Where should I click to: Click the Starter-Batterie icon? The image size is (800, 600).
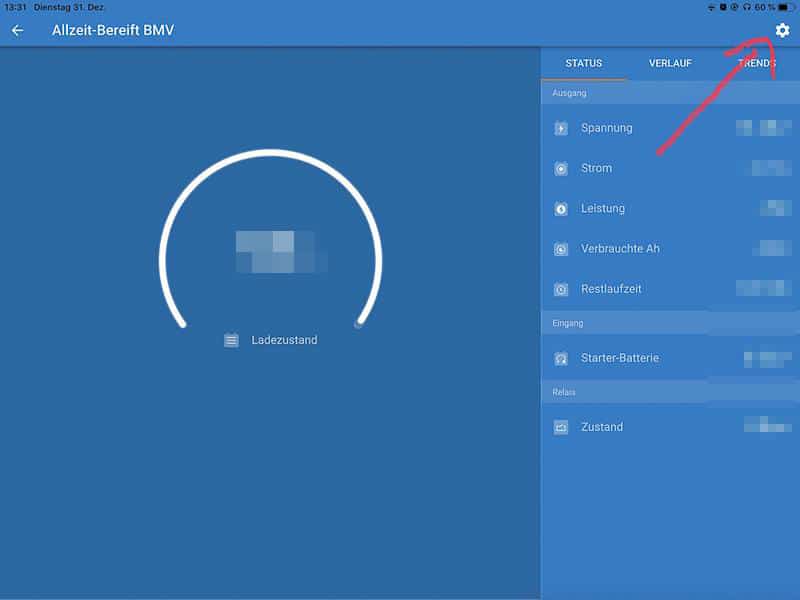(x=561, y=358)
